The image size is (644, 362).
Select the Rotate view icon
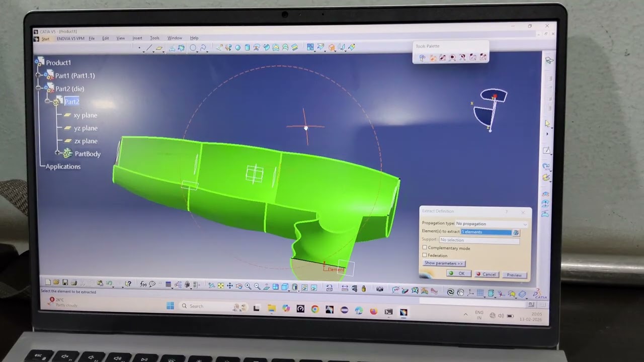tap(239, 286)
